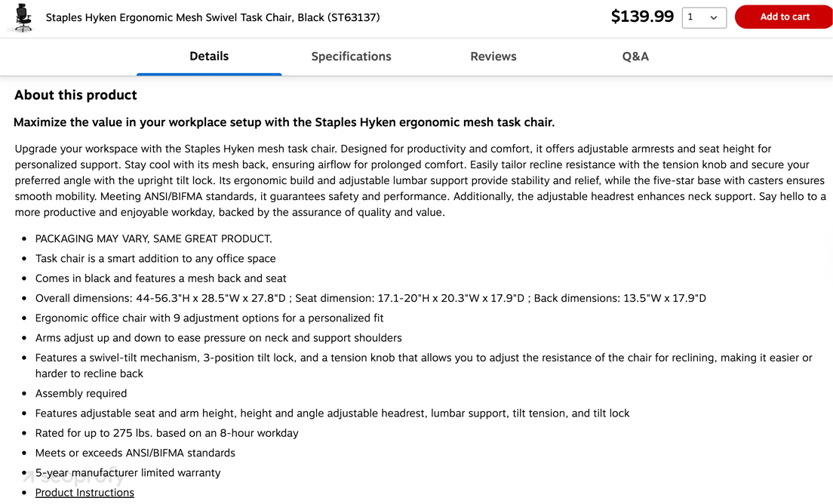The height and width of the screenshot is (504, 833).
Task: Click the product title in the header
Action: [x=213, y=17]
